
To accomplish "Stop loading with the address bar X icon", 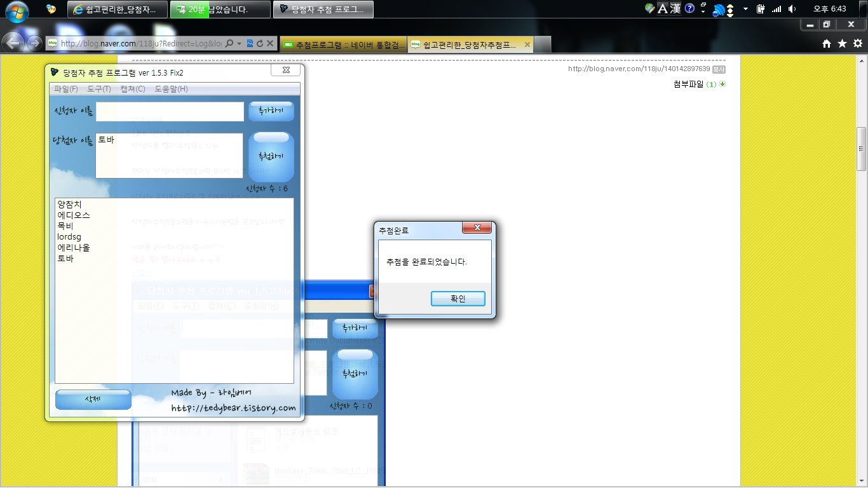I will tap(270, 43).
